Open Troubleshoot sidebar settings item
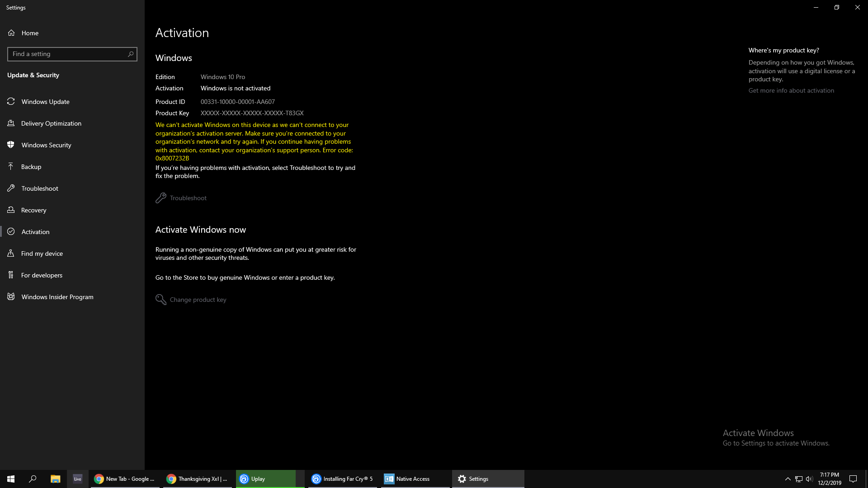The height and width of the screenshot is (488, 868). pos(39,188)
